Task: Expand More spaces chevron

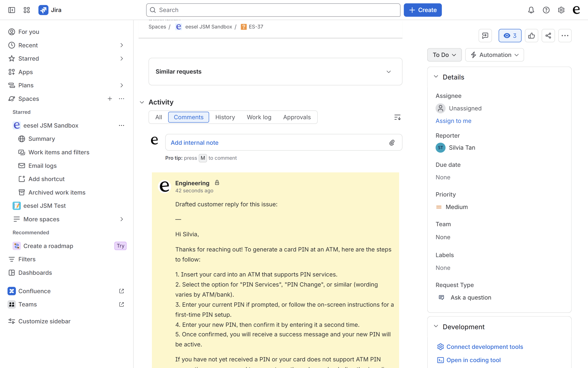Action: pos(122,219)
